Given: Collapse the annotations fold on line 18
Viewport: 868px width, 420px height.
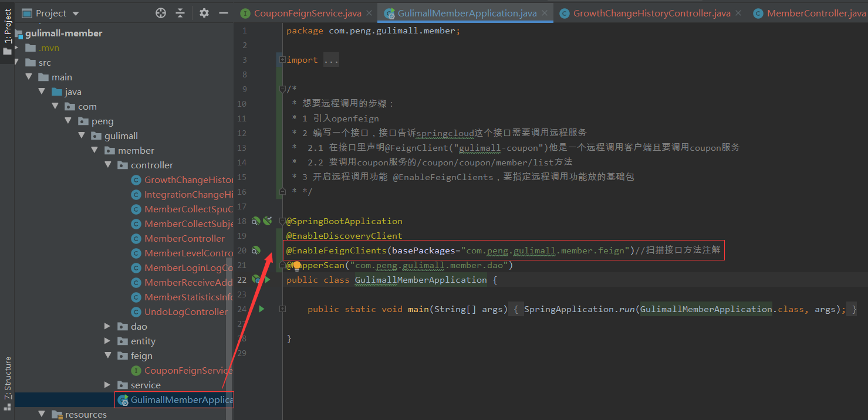Looking at the screenshot, I should point(282,221).
